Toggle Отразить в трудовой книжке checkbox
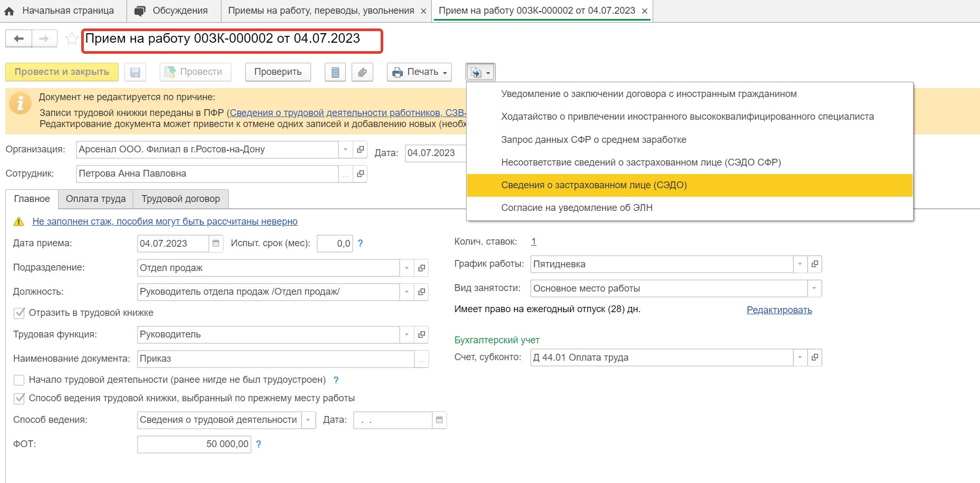980x483 pixels. (20, 313)
